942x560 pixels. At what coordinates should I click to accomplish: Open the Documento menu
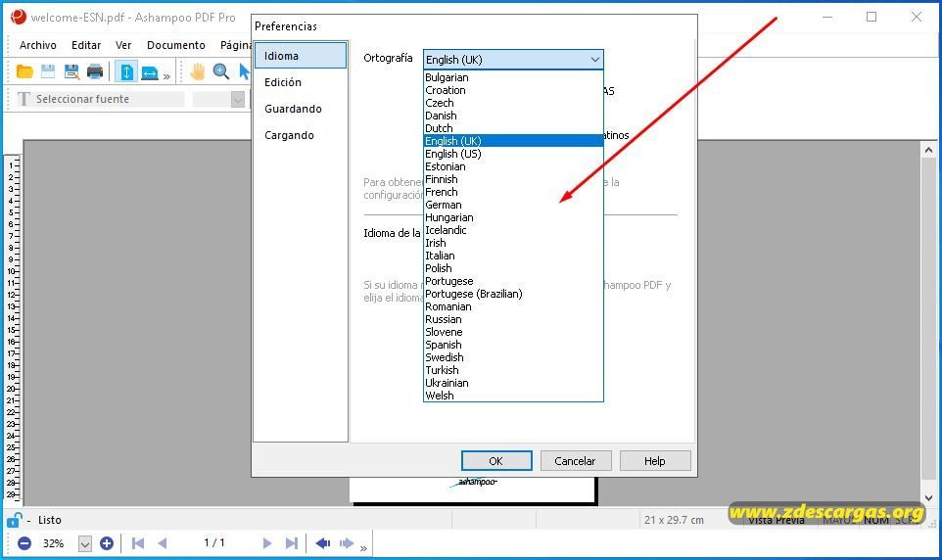(x=176, y=45)
